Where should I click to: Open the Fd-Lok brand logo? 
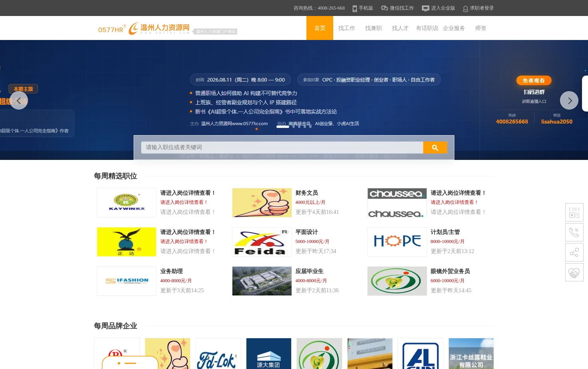tap(218, 354)
